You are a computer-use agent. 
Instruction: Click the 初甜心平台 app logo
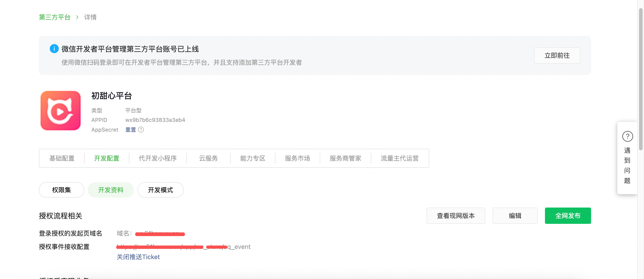(61, 110)
